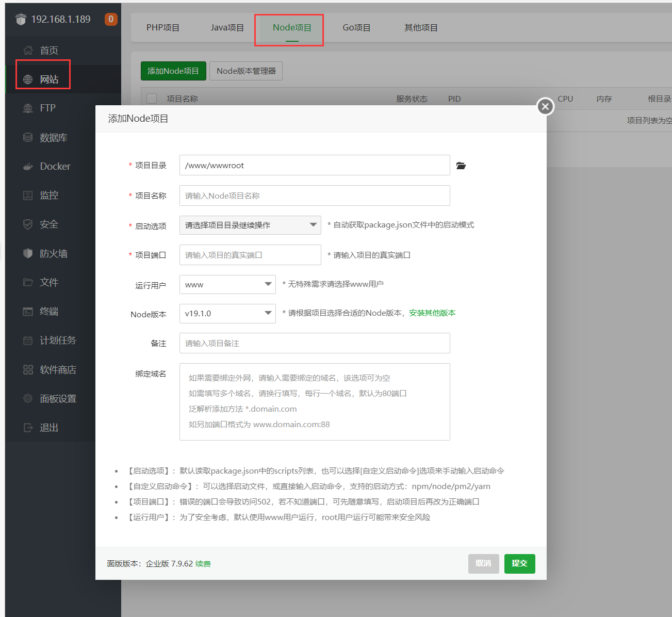672x617 pixels.
Task: Click the PID column header
Action: point(454,99)
